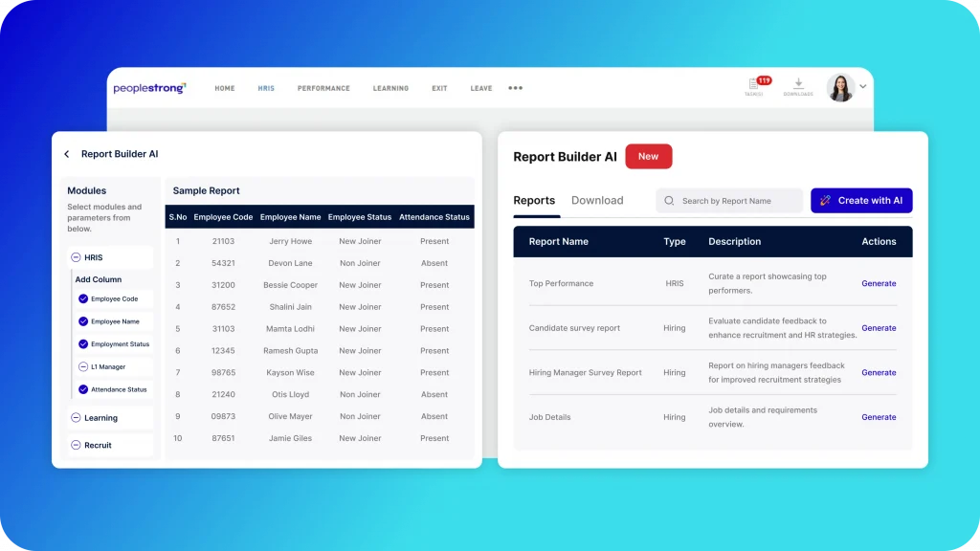This screenshot has width=980, height=551.
Task: Click the magnifier icon in search box
Action: coord(670,201)
